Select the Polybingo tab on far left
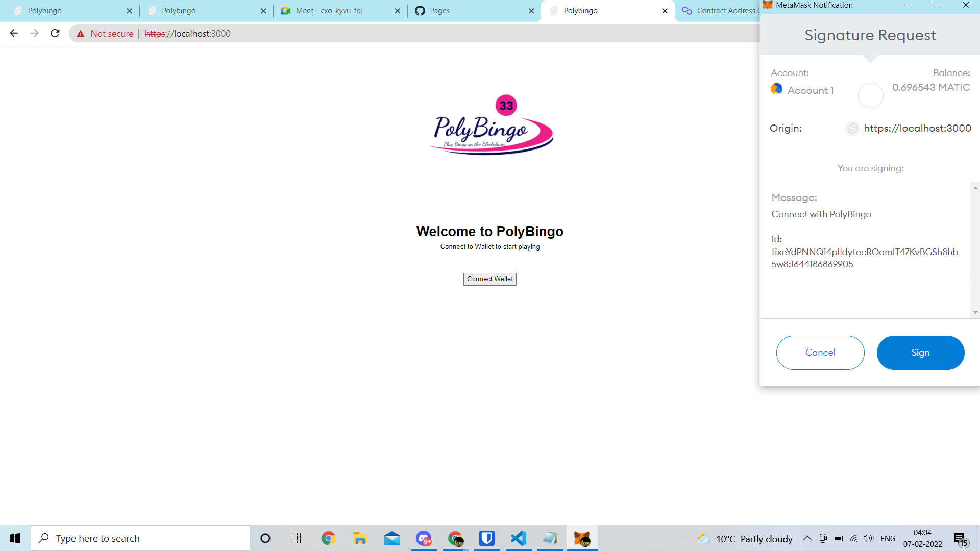980x551 pixels. [67, 11]
